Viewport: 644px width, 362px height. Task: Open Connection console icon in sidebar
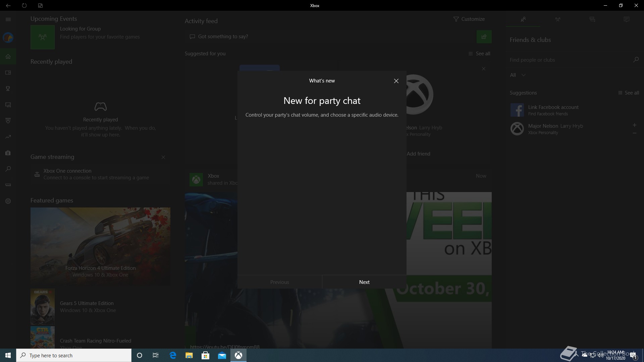8,185
